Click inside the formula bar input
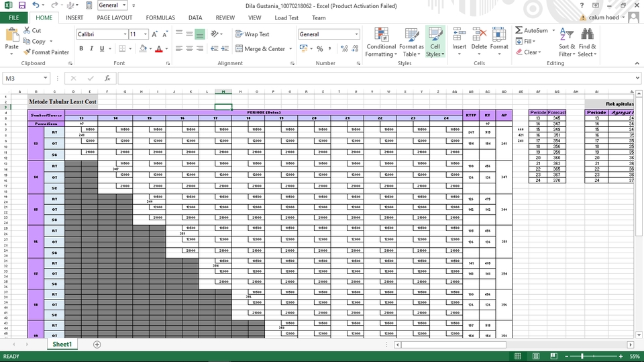 (376, 78)
